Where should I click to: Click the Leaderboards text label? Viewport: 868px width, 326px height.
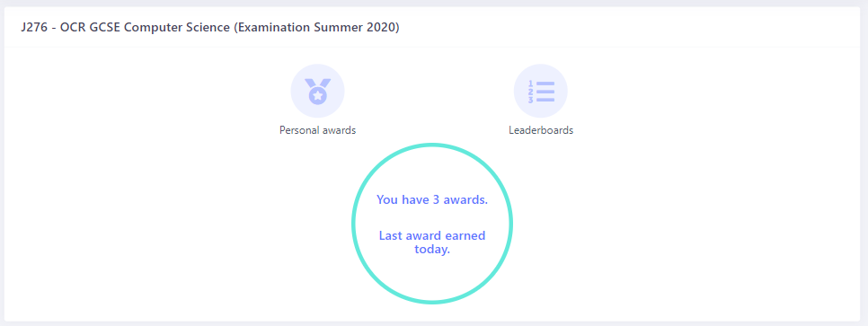point(541,130)
